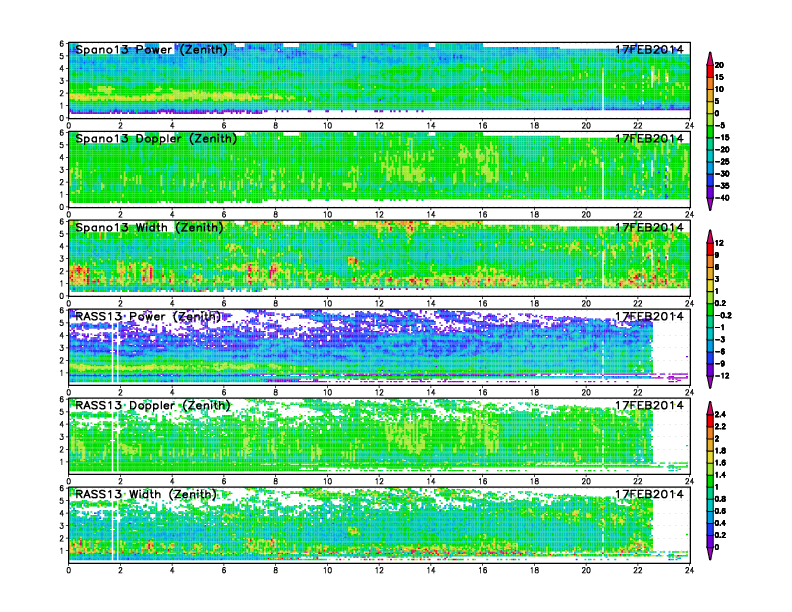Click the magenta top arrow of the power colorbar

click(x=710, y=57)
